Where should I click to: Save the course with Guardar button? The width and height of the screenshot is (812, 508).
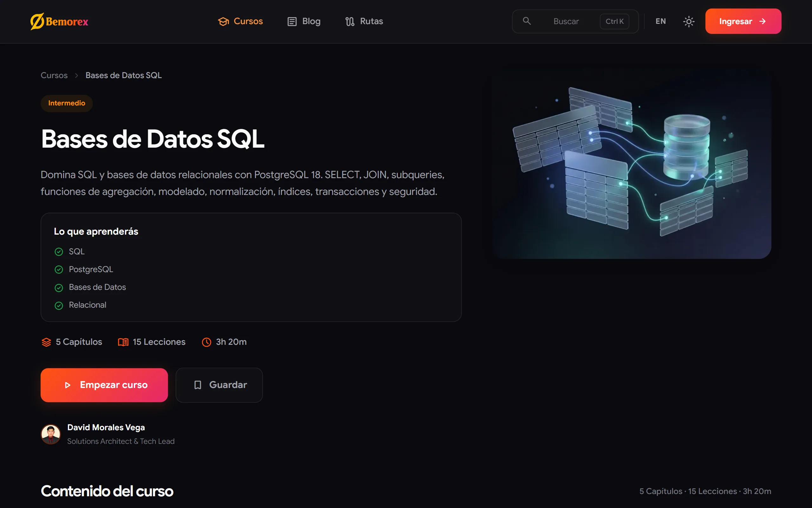219,385
